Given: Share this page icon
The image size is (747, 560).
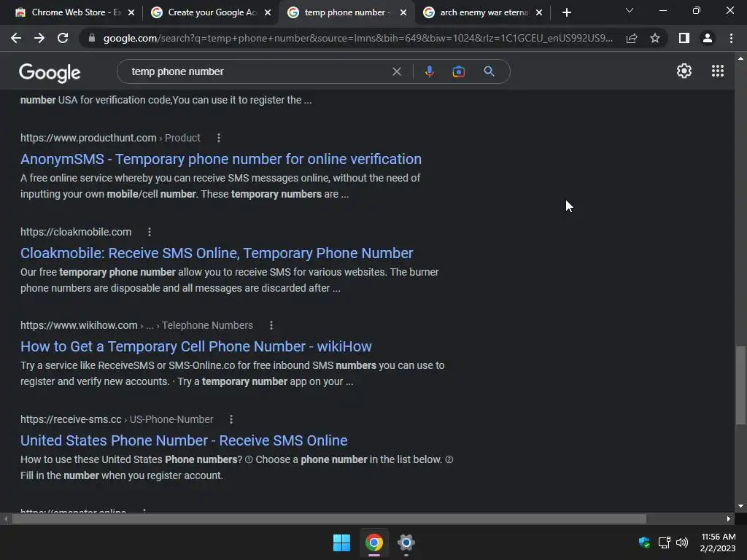Looking at the screenshot, I should (x=632, y=38).
